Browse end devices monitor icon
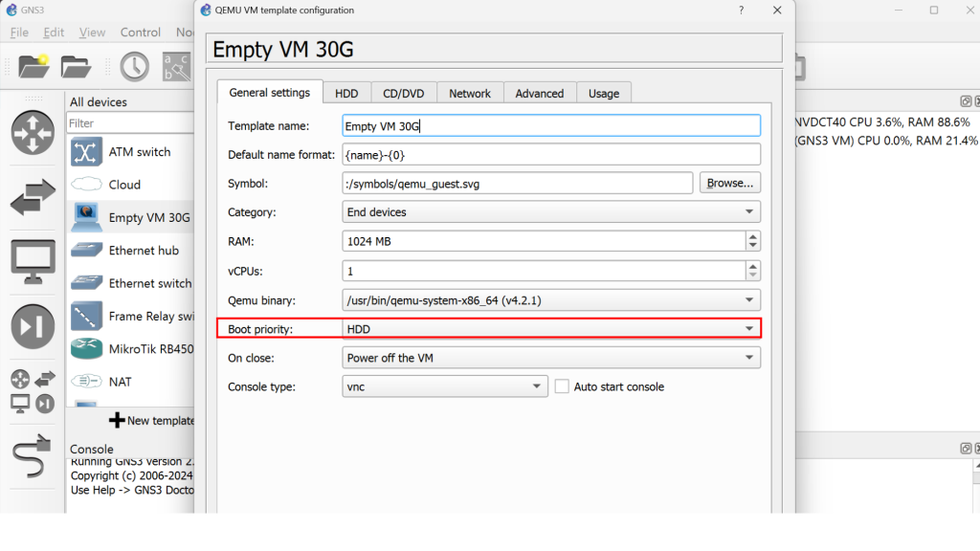This screenshot has height=551, width=980. [33, 261]
